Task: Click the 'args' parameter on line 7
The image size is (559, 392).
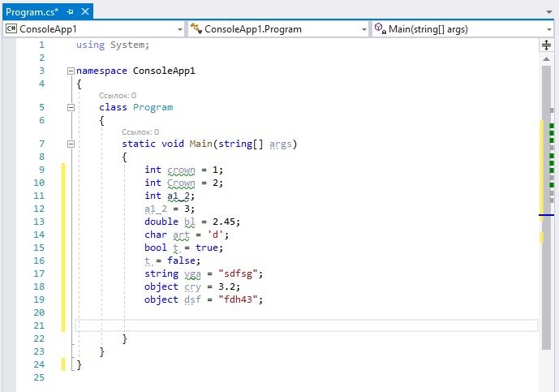Action: tap(281, 144)
